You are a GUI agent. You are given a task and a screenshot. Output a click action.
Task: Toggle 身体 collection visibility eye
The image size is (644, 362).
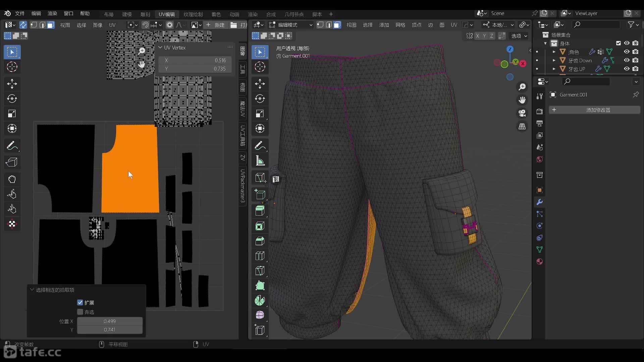(627, 43)
